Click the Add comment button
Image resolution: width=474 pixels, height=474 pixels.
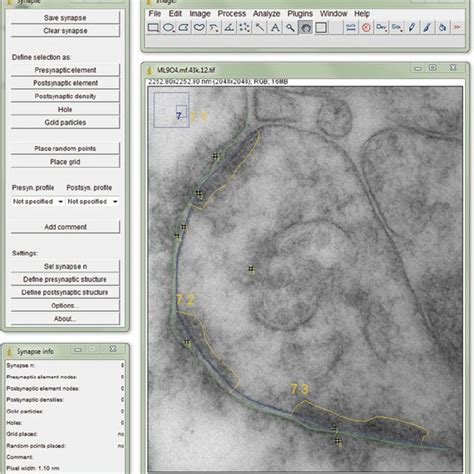pos(65,227)
